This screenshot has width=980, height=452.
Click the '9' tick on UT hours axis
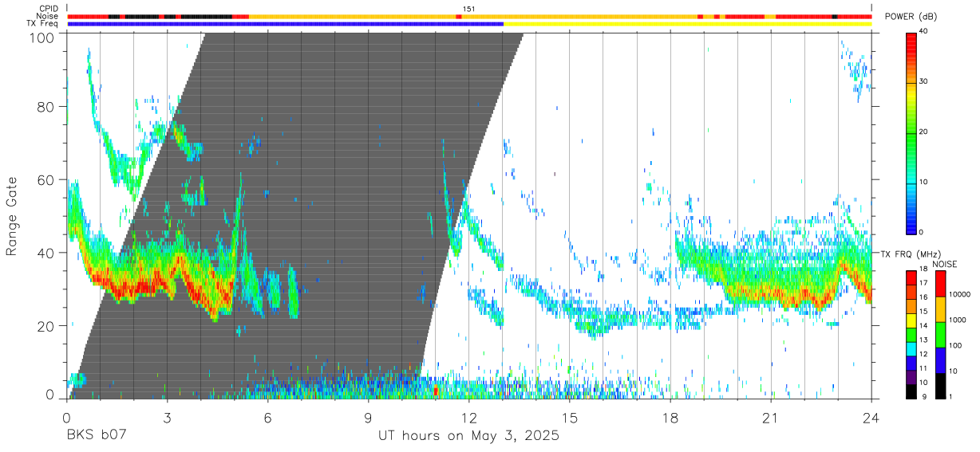368,417
